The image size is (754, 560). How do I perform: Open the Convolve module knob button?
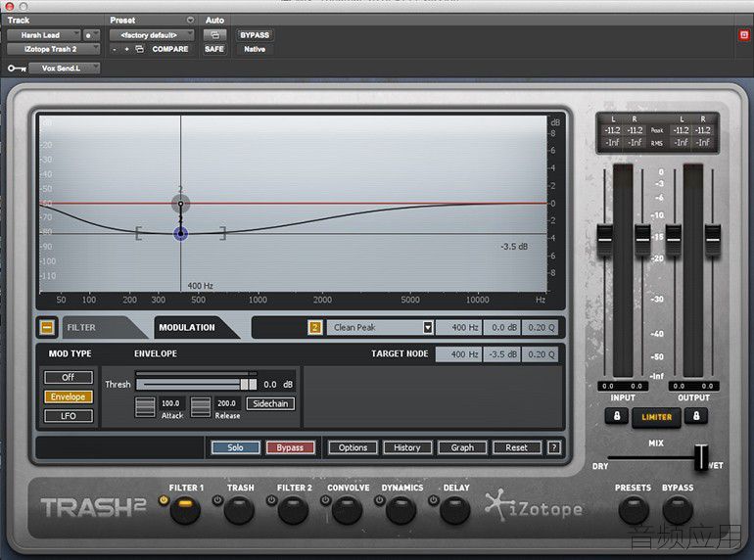coord(348,510)
